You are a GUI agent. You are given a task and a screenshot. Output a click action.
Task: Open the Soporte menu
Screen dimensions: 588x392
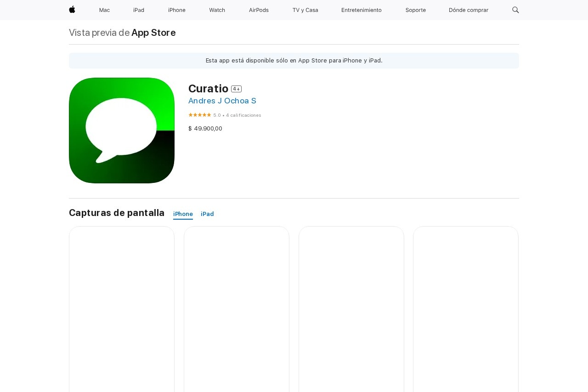[416, 10]
